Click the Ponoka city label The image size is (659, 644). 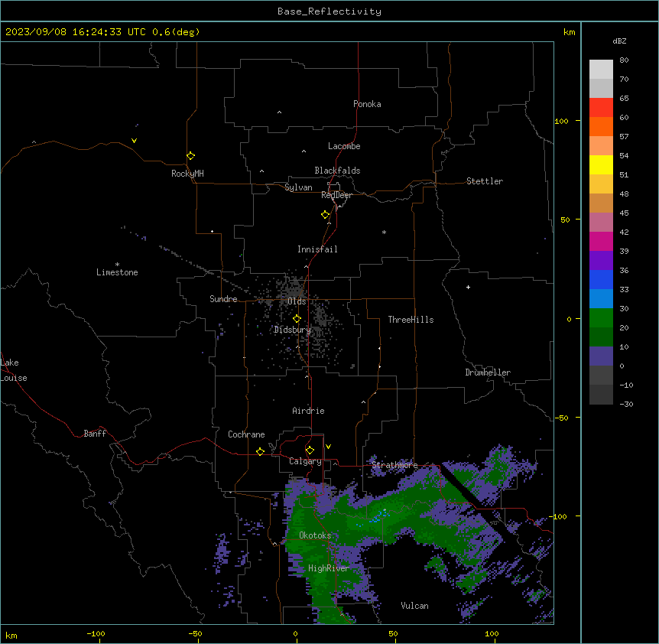[367, 104]
